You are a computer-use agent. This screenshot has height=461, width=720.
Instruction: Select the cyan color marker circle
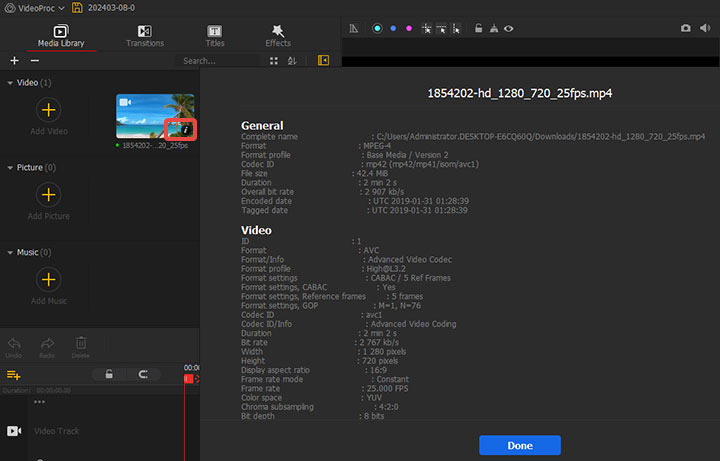378,29
